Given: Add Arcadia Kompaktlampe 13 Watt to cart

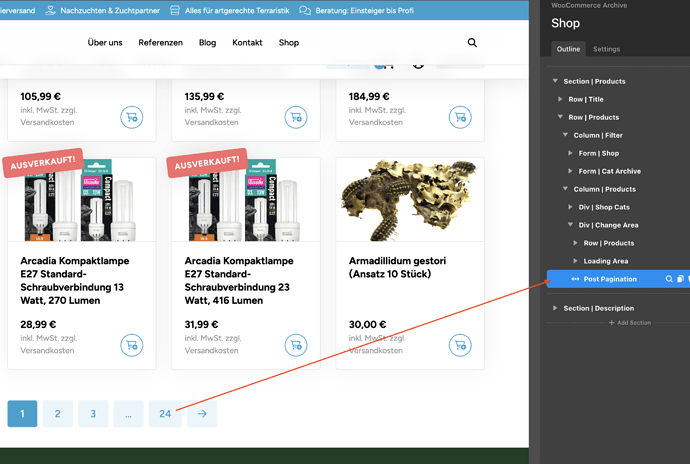Looking at the screenshot, I should point(132,345).
